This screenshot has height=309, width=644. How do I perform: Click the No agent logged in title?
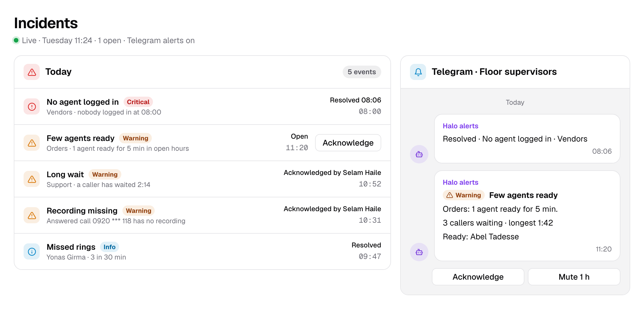click(83, 102)
